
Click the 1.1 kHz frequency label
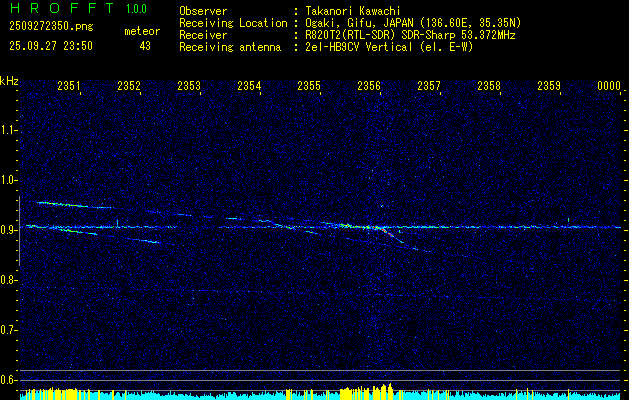[8, 130]
